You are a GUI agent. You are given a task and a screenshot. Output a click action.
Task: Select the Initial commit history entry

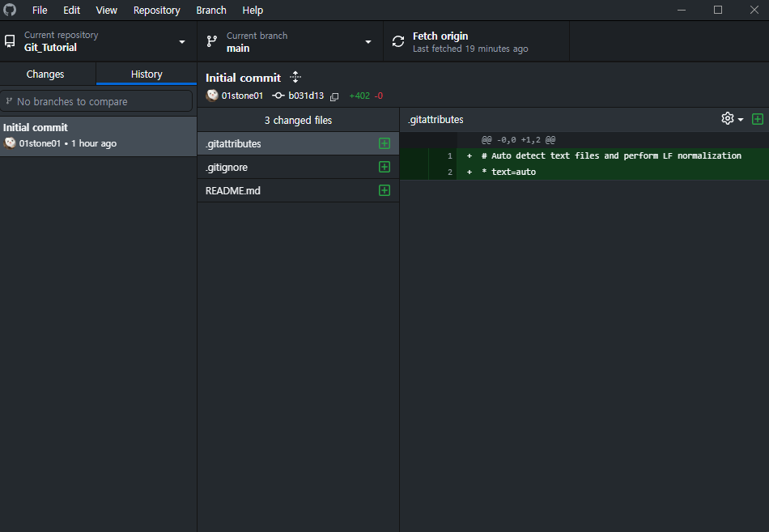click(x=98, y=136)
